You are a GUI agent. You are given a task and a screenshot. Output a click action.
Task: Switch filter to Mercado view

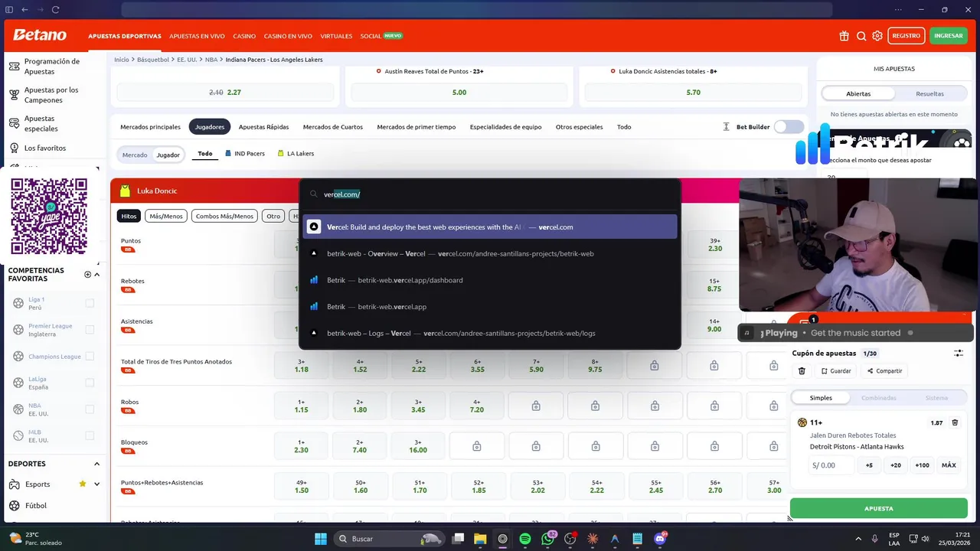pyautogui.click(x=135, y=155)
